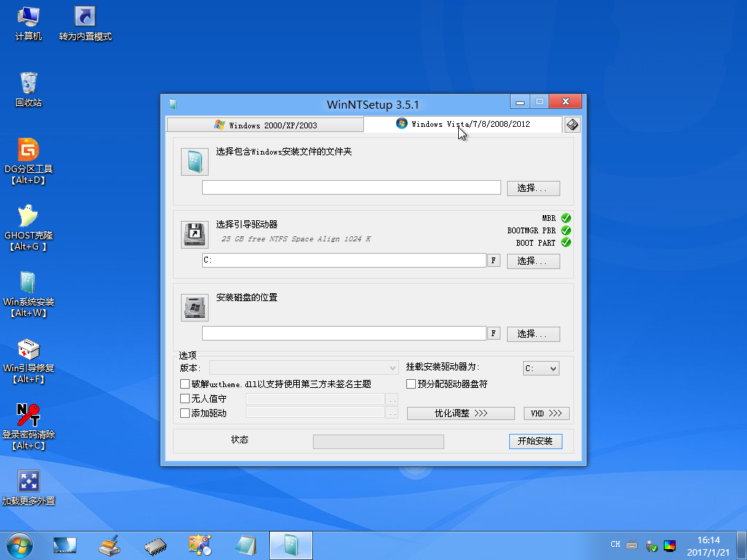Screen dimensions: 747x560
Task: Launch DG分区工具 from the desktop
Action: pos(28,162)
